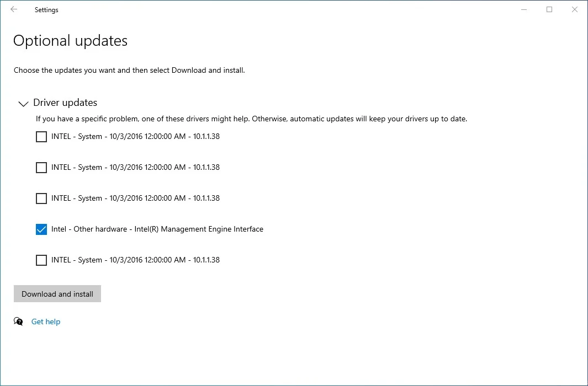Image resolution: width=588 pixels, height=386 pixels.
Task: Open the Get help link
Action: (46, 321)
